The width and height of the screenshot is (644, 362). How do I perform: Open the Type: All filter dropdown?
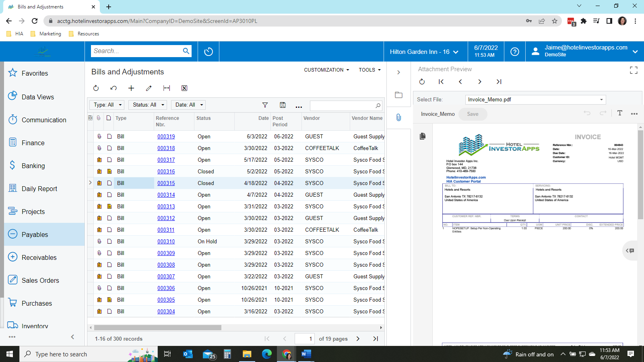107,105
